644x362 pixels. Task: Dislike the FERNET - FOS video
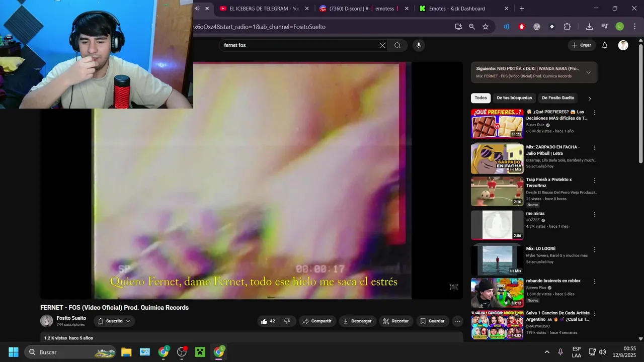click(x=287, y=321)
